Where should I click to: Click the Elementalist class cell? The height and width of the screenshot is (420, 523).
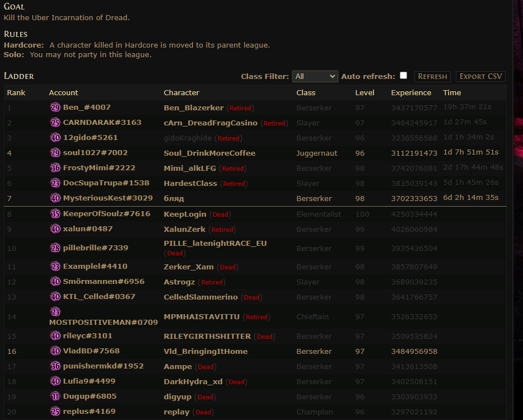point(319,214)
